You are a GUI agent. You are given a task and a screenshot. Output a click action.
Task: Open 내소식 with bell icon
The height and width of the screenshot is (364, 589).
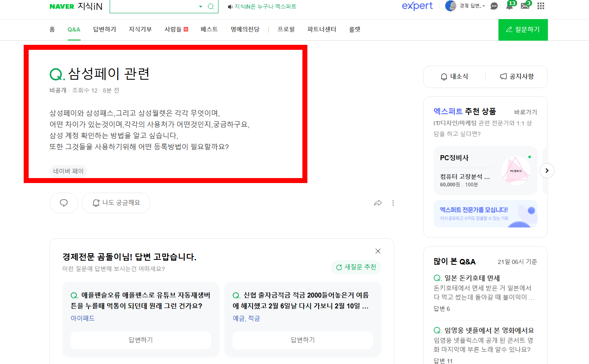pyautogui.click(x=454, y=76)
